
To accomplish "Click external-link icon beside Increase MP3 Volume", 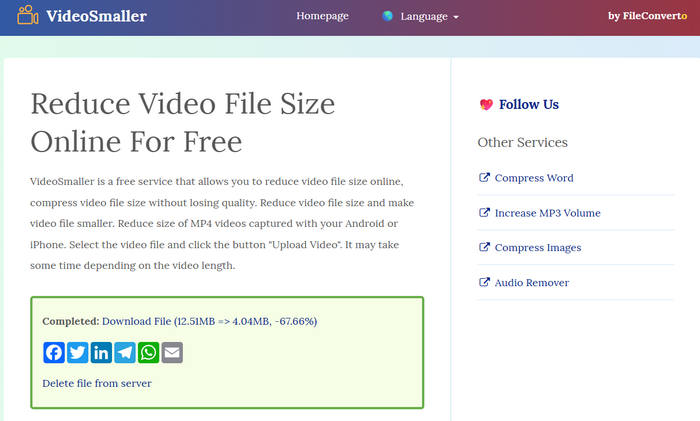I will click(x=484, y=213).
